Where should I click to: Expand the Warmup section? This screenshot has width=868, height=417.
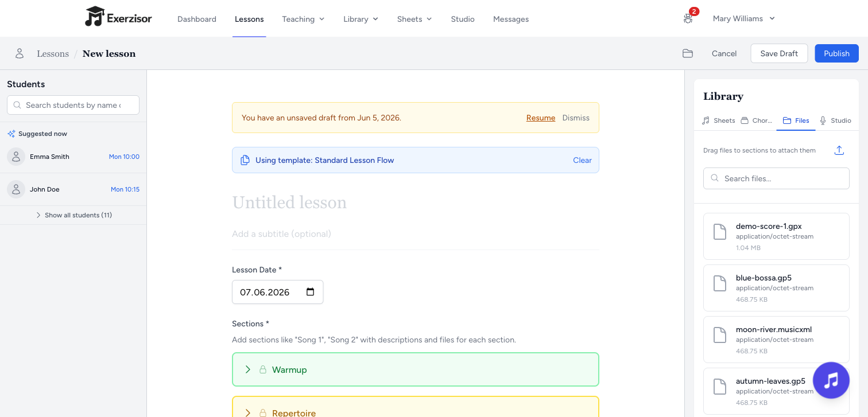pyautogui.click(x=248, y=369)
